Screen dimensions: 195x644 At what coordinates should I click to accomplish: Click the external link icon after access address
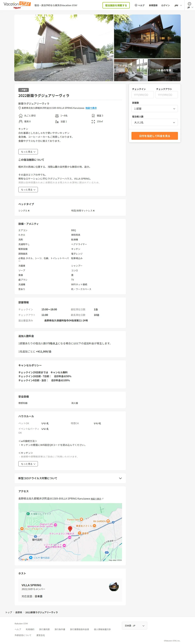103,499
